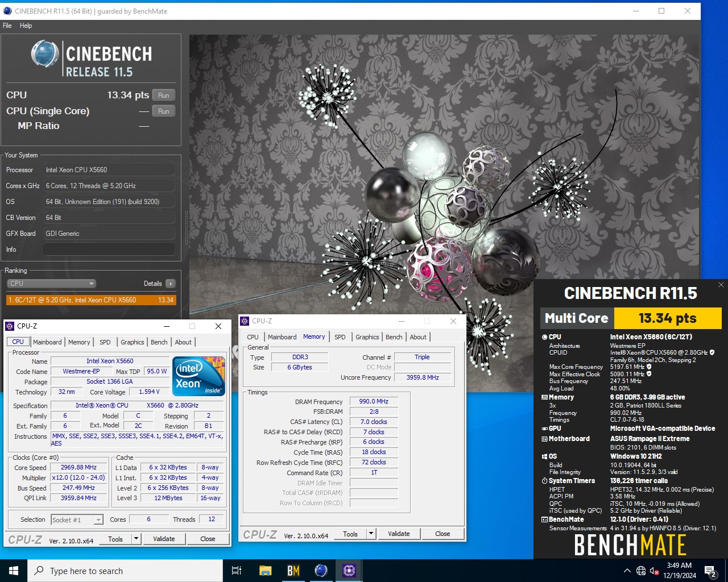Screen dimensions: 728x582
Task: Run the CPU Single Core benchmark
Action: pyautogui.click(x=164, y=111)
